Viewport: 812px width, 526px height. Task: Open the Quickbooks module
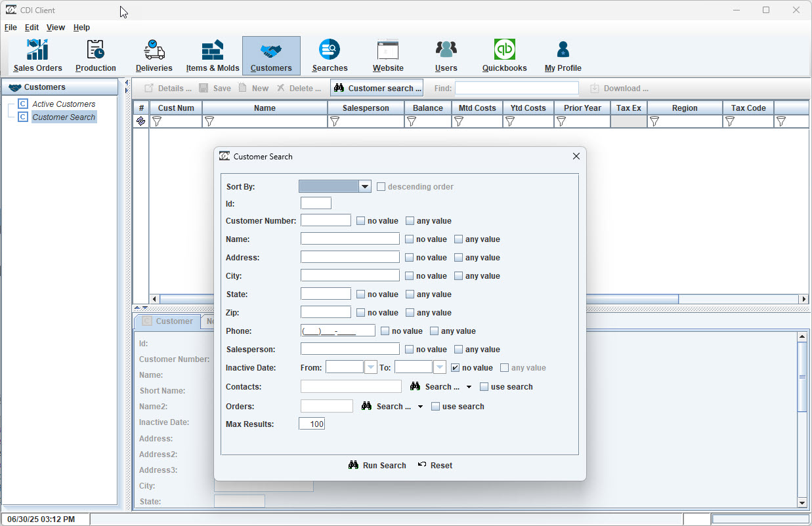pyautogui.click(x=505, y=56)
